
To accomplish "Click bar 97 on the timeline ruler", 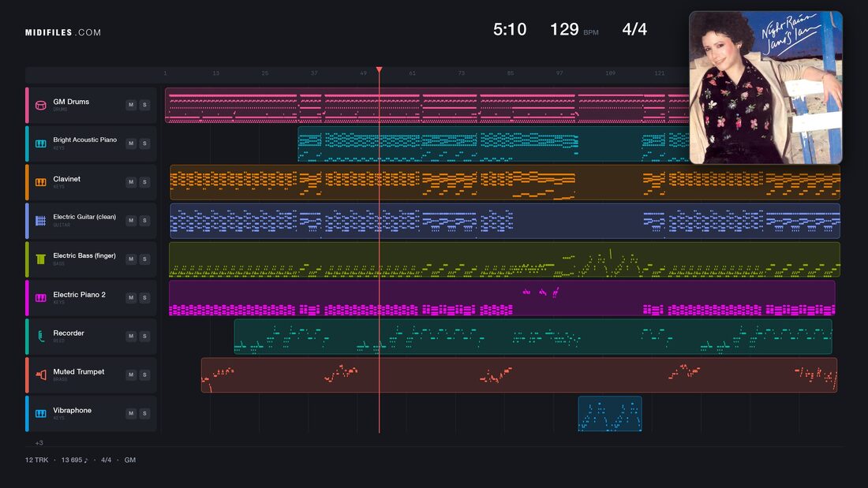I will pos(559,73).
